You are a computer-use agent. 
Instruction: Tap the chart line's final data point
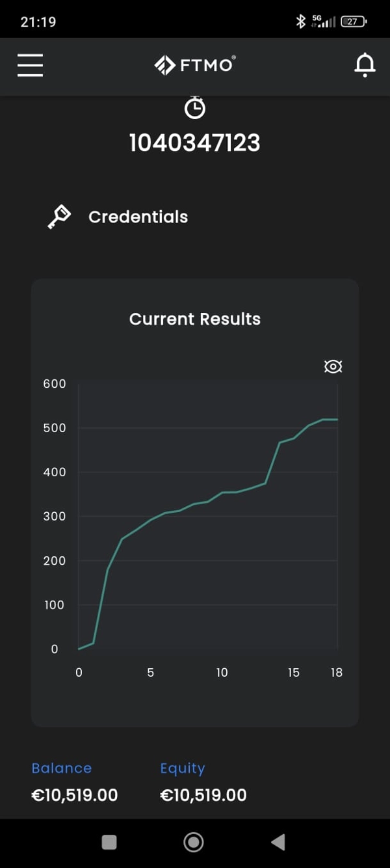pyautogui.click(x=337, y=420)
